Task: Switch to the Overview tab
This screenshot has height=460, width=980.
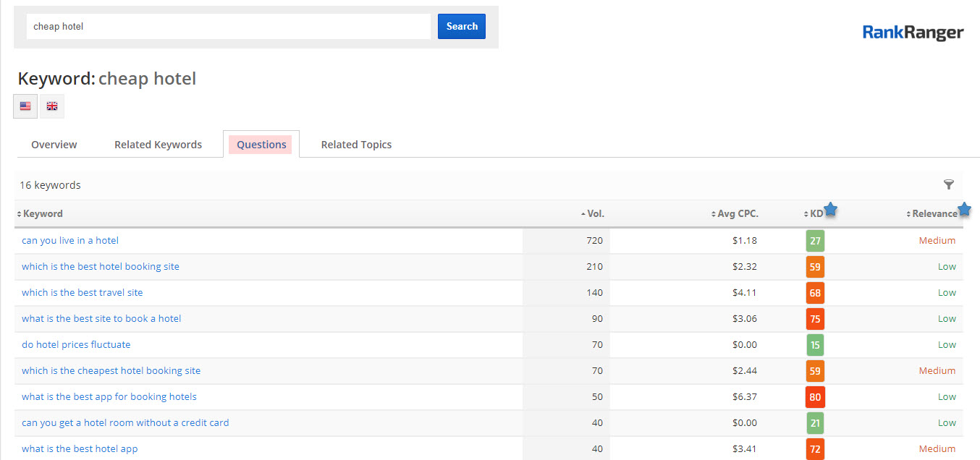Action: 54,145
